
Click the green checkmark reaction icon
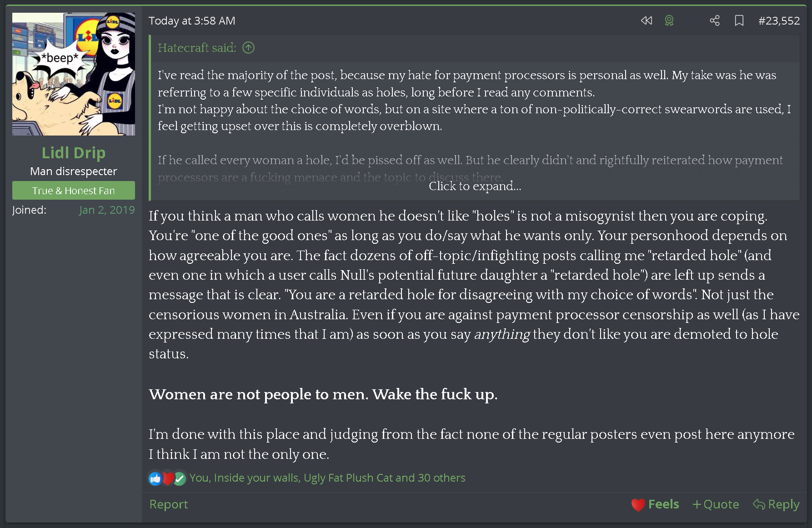pyautogui.click(x=180, y=478)
